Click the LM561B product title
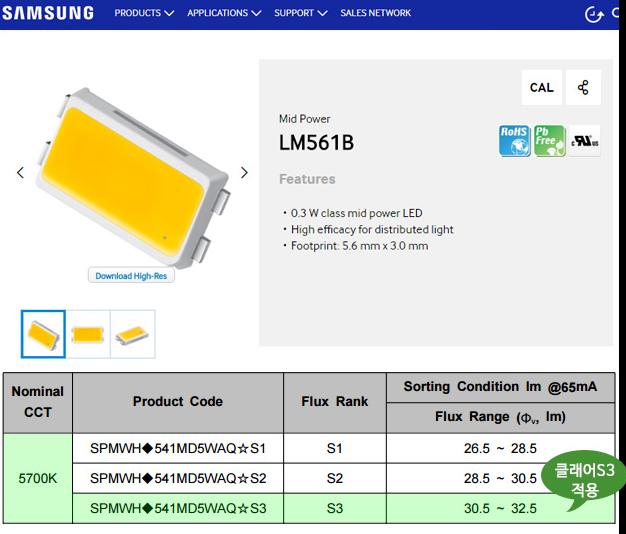The height and width of the screenshot is (534, 626). click(x=316, y=142)
